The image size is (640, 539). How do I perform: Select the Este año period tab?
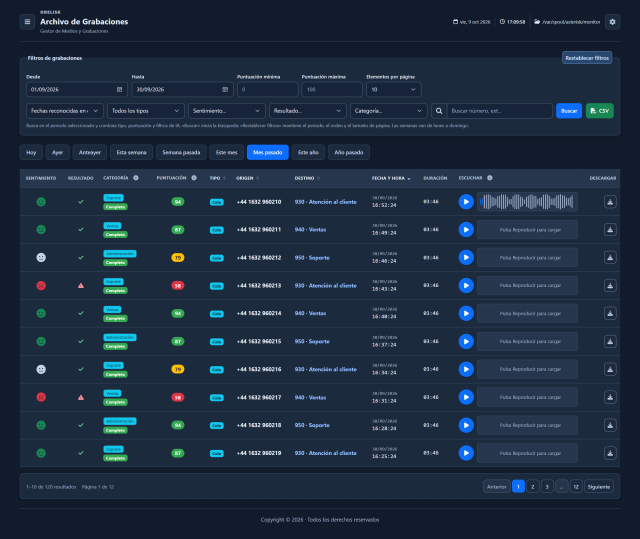point(308,152)
